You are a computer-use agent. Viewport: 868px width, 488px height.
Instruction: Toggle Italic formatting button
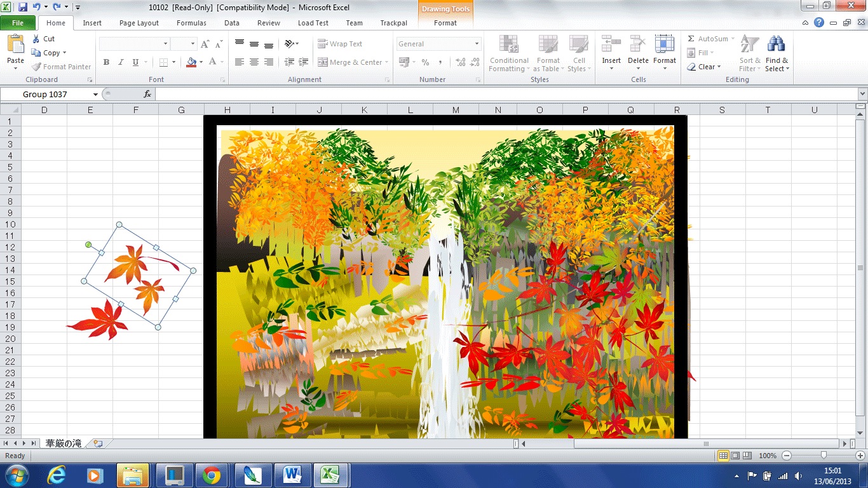coord(121,62)
